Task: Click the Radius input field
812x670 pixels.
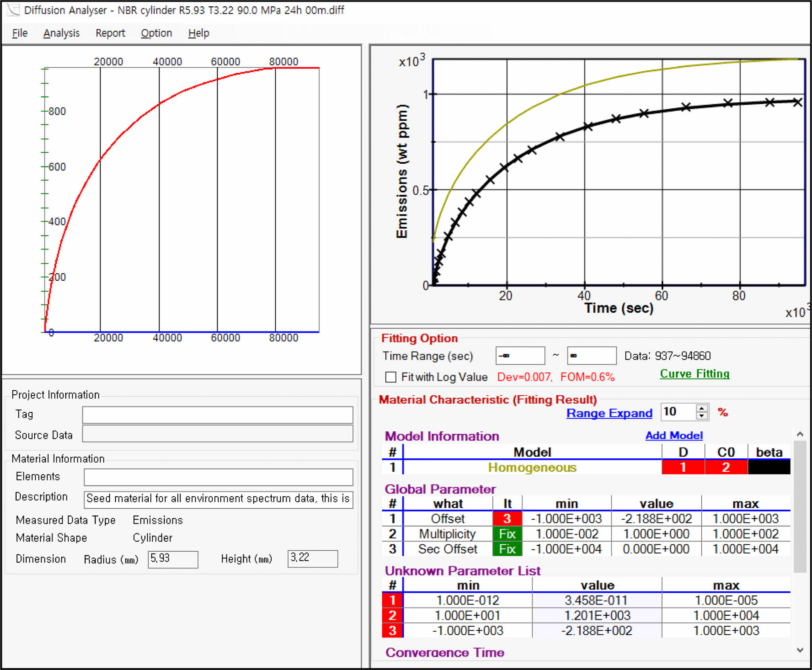Action: 173,559
